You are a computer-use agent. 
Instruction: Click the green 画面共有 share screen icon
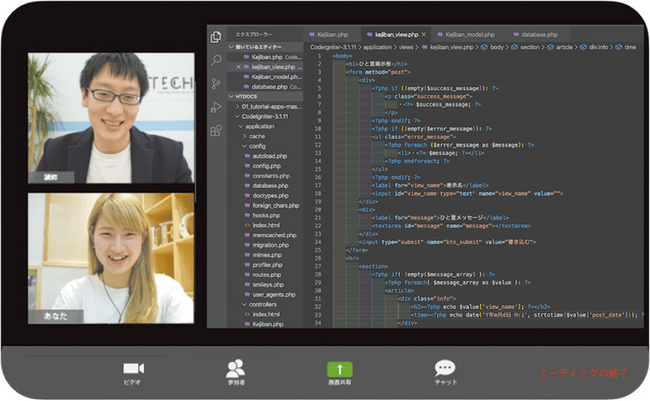coord(340,369)
